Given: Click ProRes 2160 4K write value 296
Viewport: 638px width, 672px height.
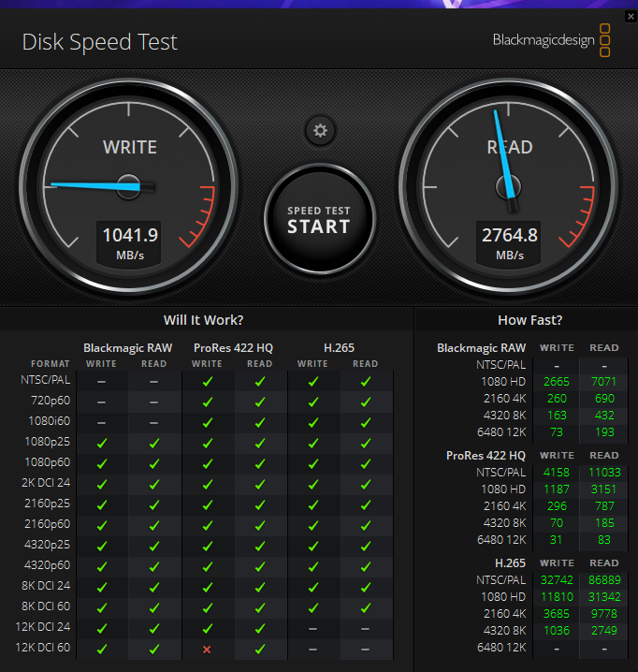Looking at the screenshot, I should (x=557, y=506).
